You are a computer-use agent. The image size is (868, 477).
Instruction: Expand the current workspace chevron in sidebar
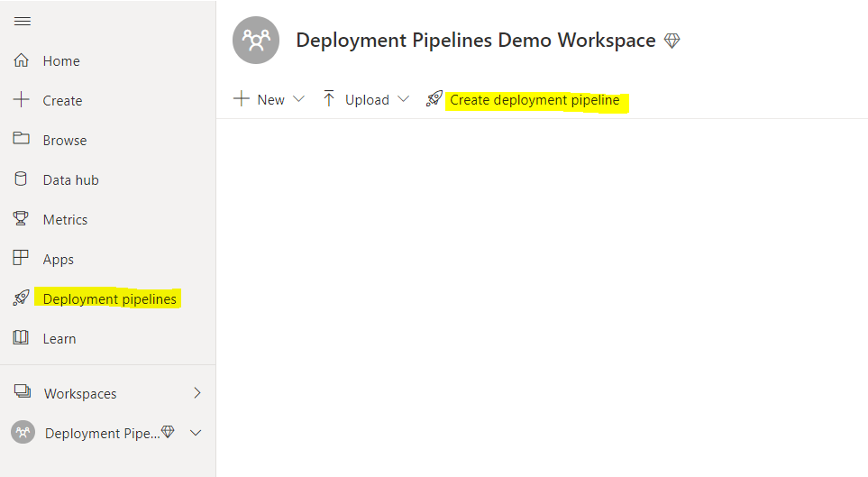point(196,433)
